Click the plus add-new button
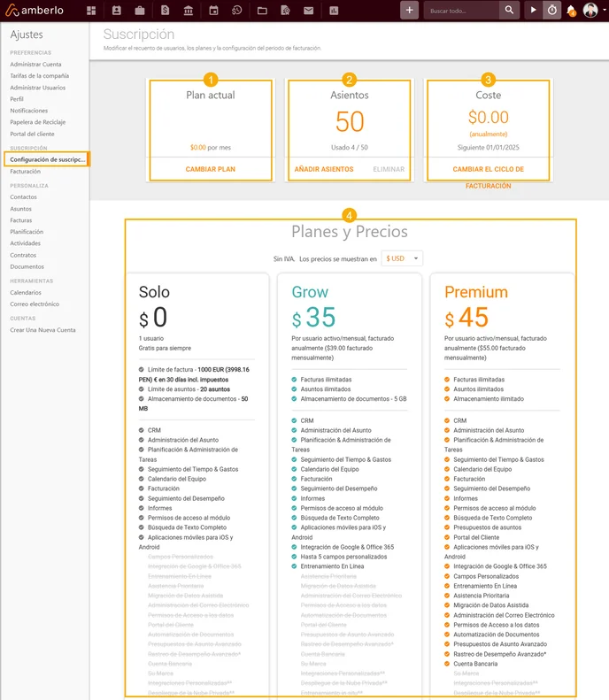Image resolution: width=609 pixels, height=700 pixels. pos(410,11)
